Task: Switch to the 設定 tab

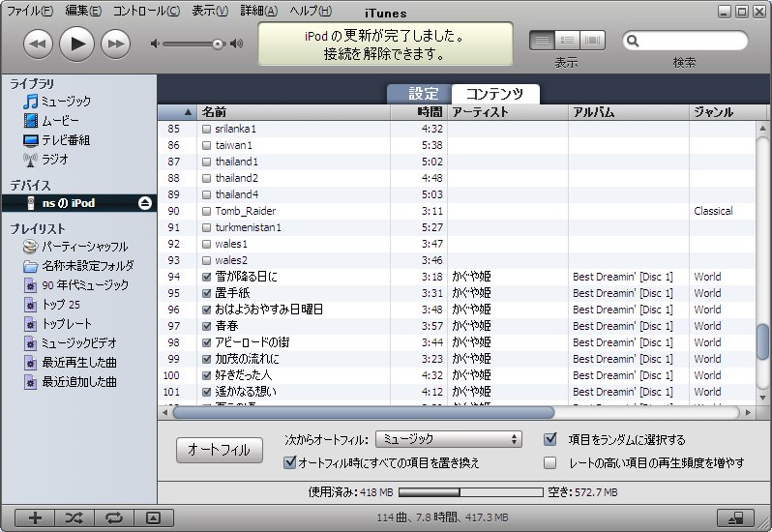Action: [421, 94]
